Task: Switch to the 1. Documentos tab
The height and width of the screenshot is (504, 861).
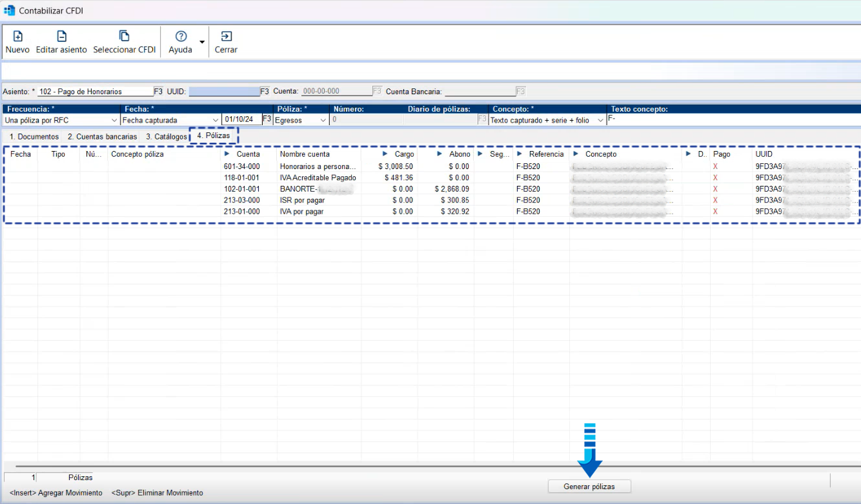Action: 34,137
